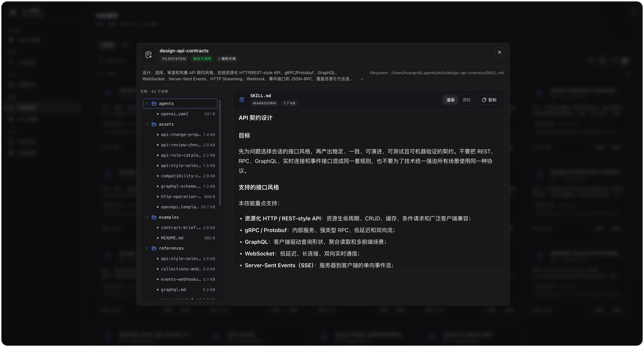
Task: Open openapi.templa… file
Action: pyautogui.click(x=180, y=207)
